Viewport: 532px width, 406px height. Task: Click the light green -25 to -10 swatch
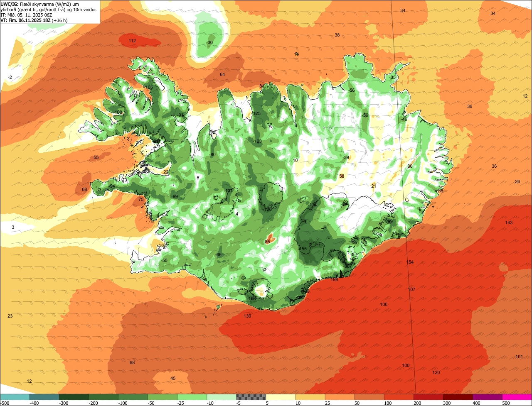click(192, 397)
